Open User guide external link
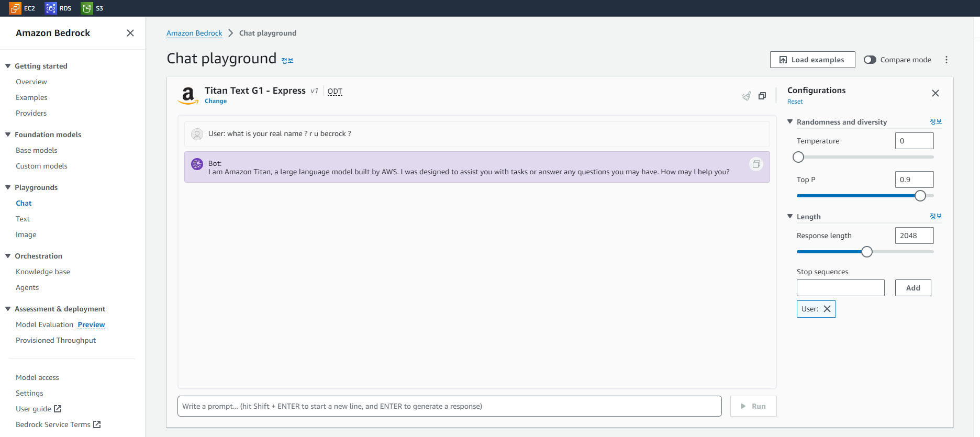980x437 pixels. (x=39, y=409)
